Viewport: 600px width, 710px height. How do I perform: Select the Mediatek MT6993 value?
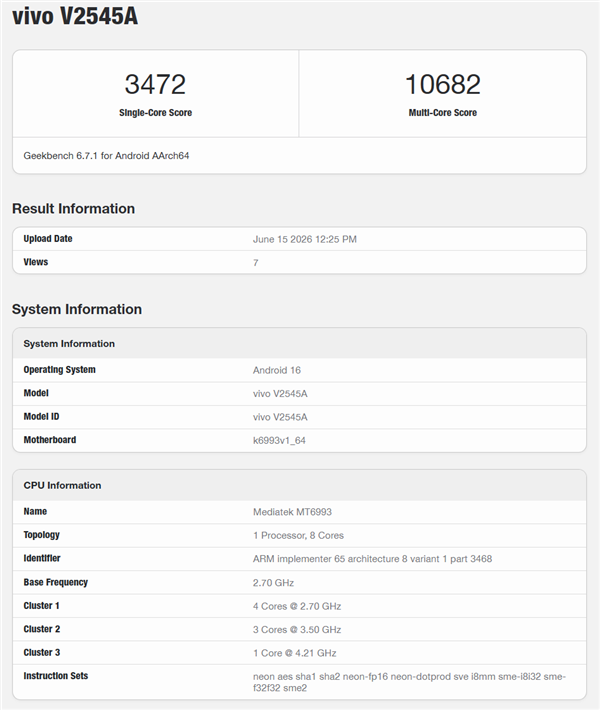[x=292, y=512]
